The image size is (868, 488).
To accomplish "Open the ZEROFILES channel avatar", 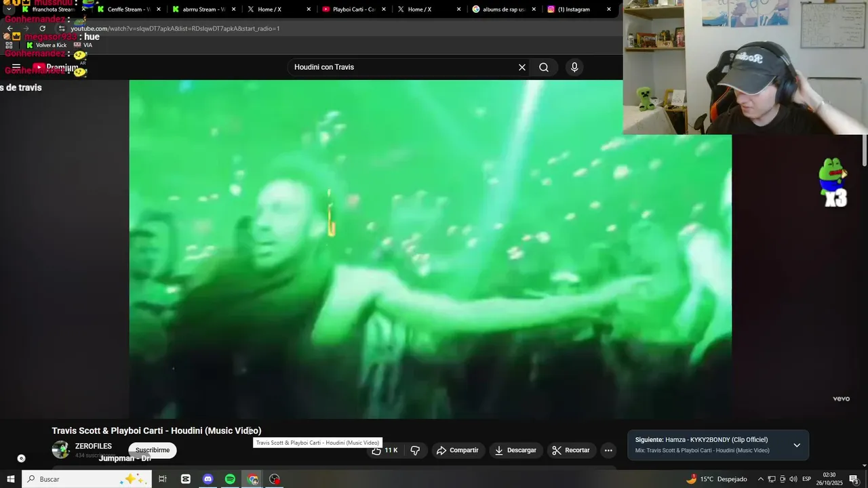I will [61, 449].
